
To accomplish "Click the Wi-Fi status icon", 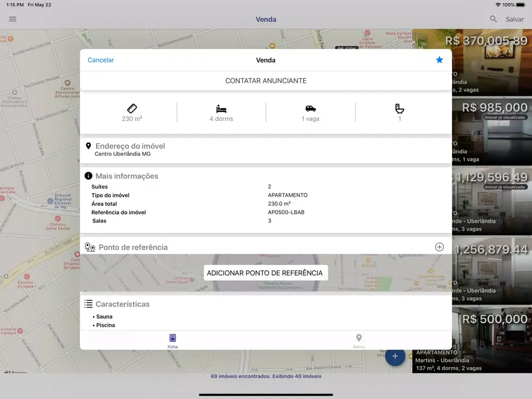I will tap(498, 5).
